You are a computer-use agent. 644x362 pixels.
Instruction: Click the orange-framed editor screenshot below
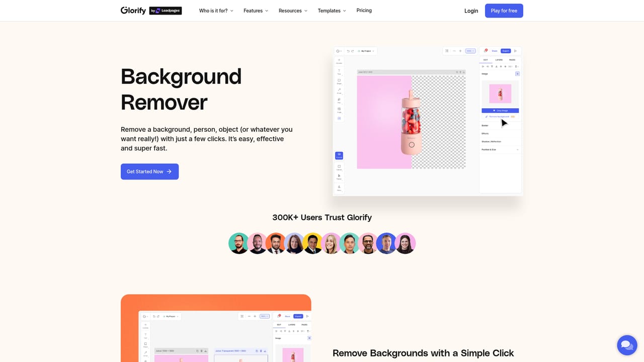tap(216, 328)
